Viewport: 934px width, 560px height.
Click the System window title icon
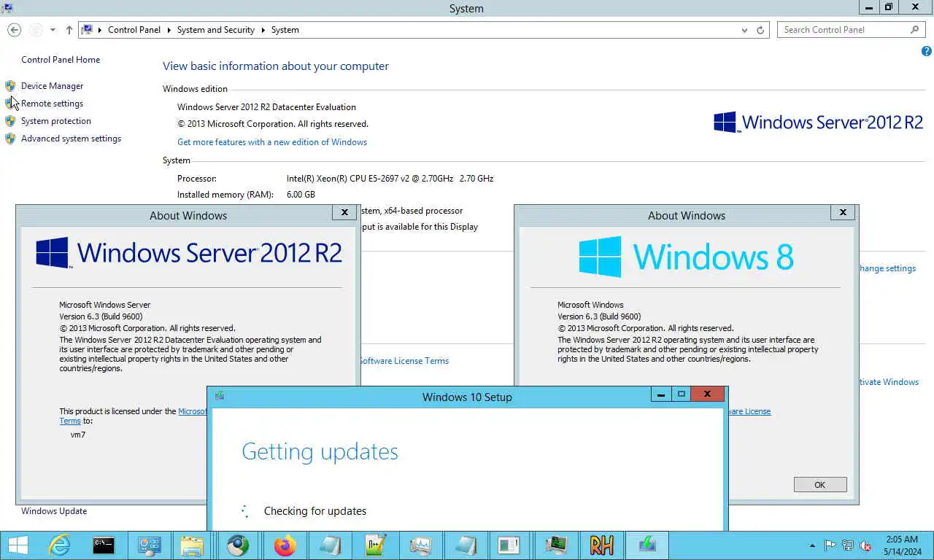pos(7,8)
